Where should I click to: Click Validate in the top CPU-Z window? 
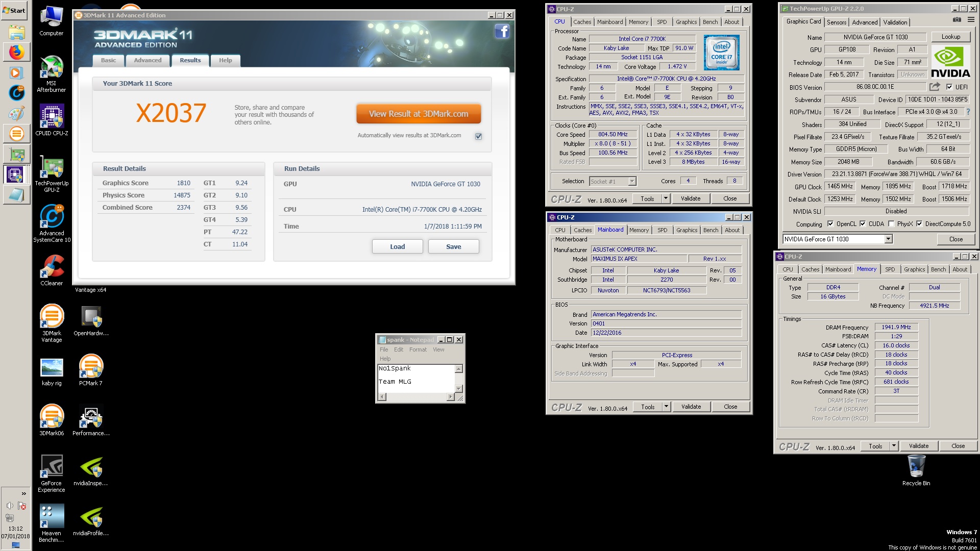coord(690,198)
